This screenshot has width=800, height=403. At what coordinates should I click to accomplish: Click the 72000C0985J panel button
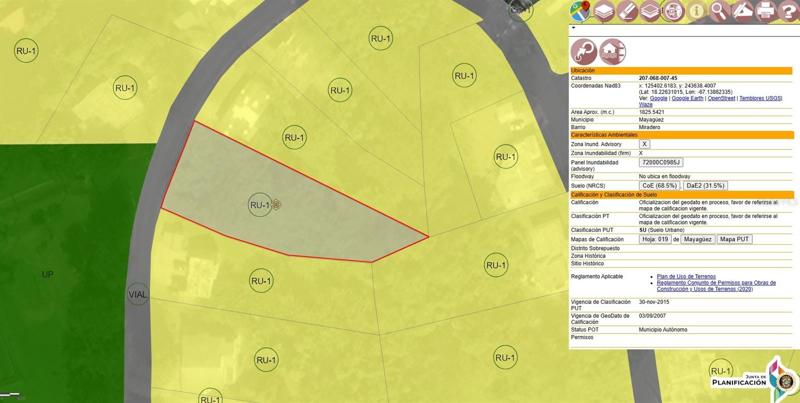(661, 162)
